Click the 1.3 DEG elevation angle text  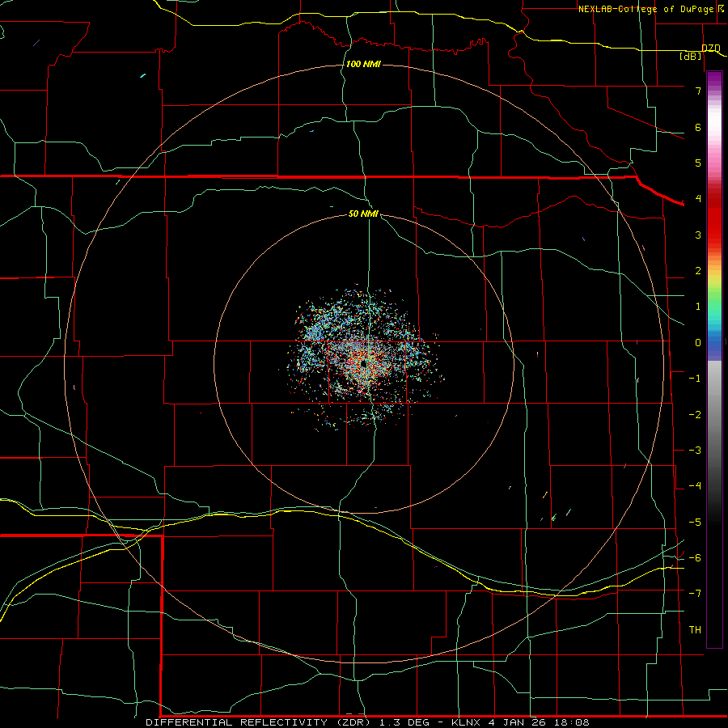tap(403, 722)
